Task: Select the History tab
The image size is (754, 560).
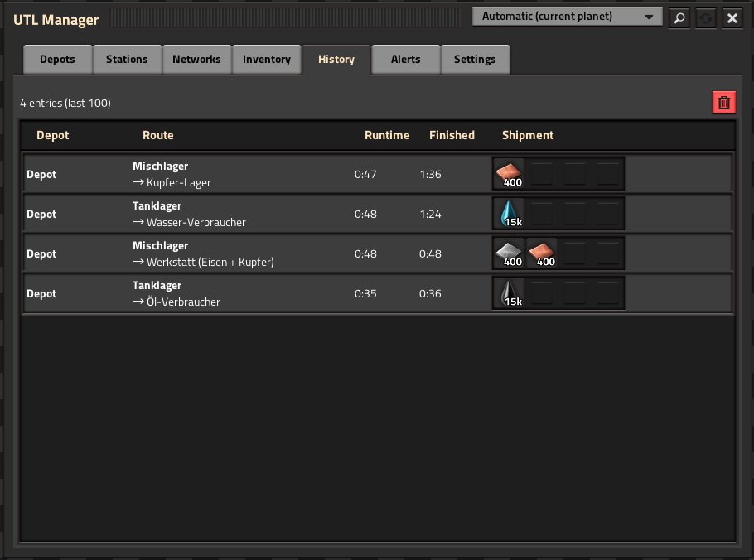Action: coord(336,59)
